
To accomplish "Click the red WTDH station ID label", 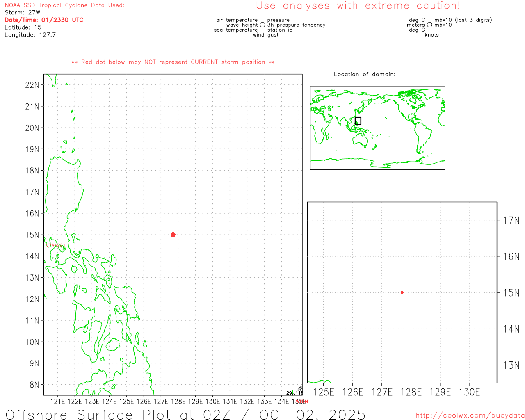I will [302, 402].
